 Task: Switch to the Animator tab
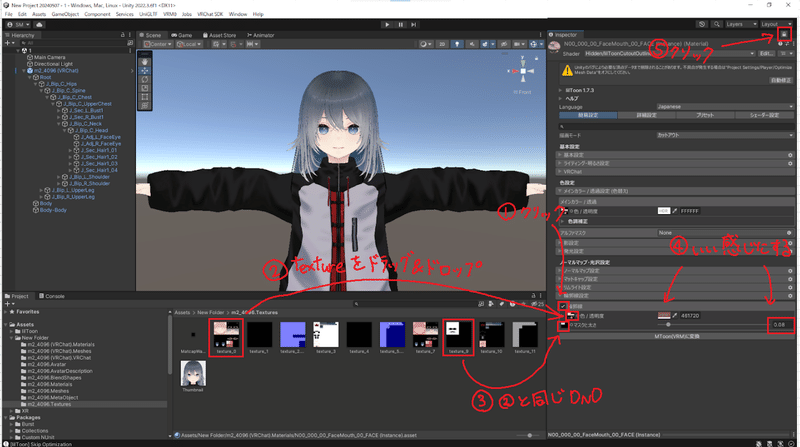tap(261, 35)
